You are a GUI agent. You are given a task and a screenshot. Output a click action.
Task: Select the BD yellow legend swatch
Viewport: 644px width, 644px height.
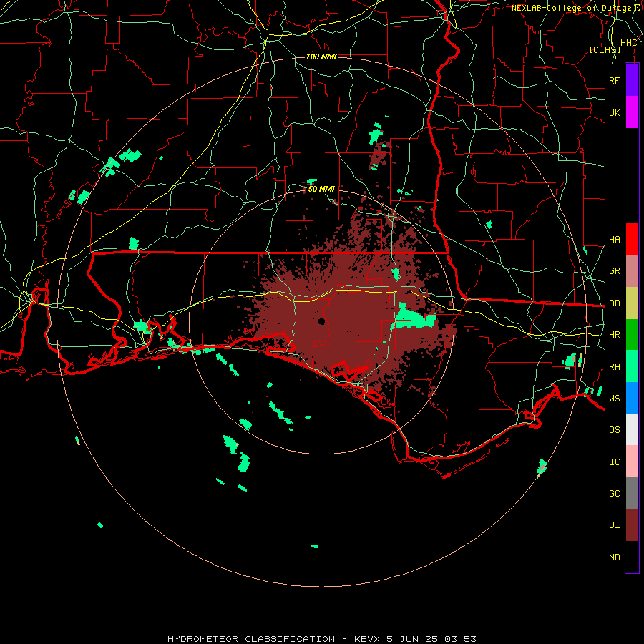tap(632, 303)
